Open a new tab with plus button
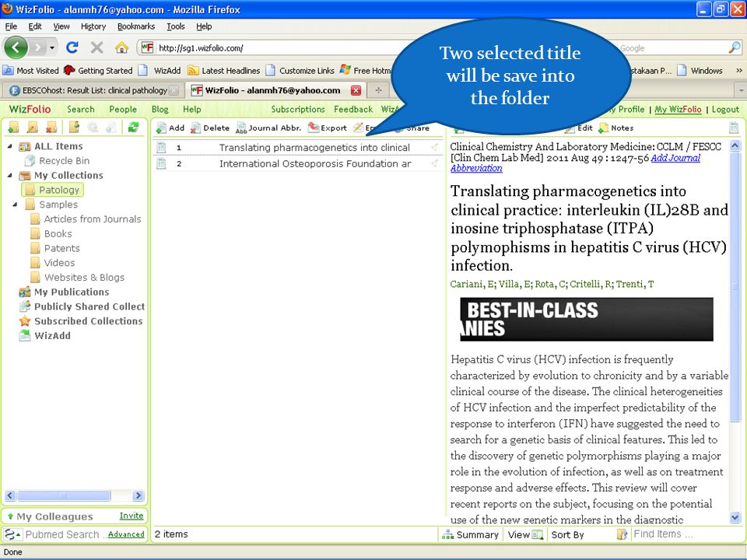Viewport: 747px width, 560px height. coord(379,90)
